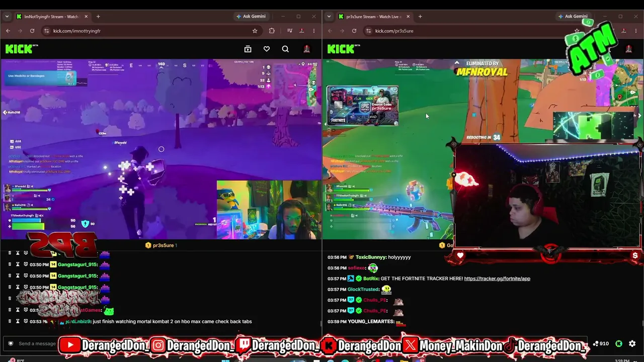Open Chrome profile avatar in pr3s5ure window
This screenshot has height=362, width=644.
[624, 31]
